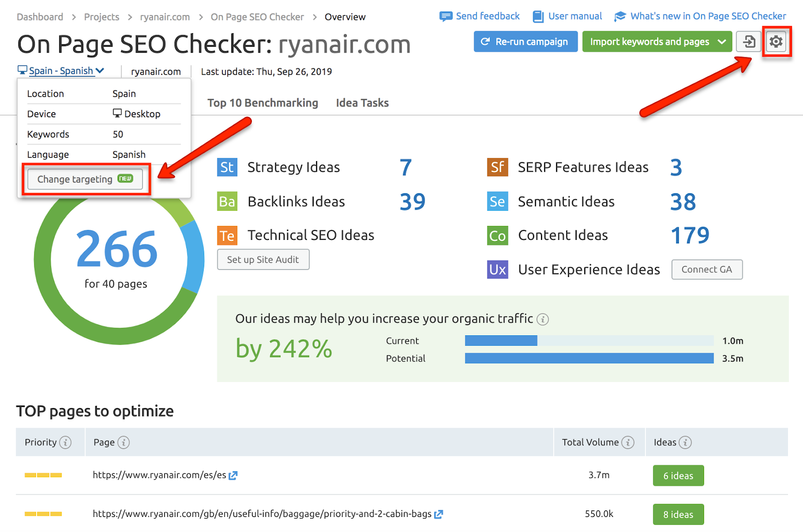Click the Total Volume info icon
Image resolution: width=803 pixels, height=532 pixels.
pos(628,442)
